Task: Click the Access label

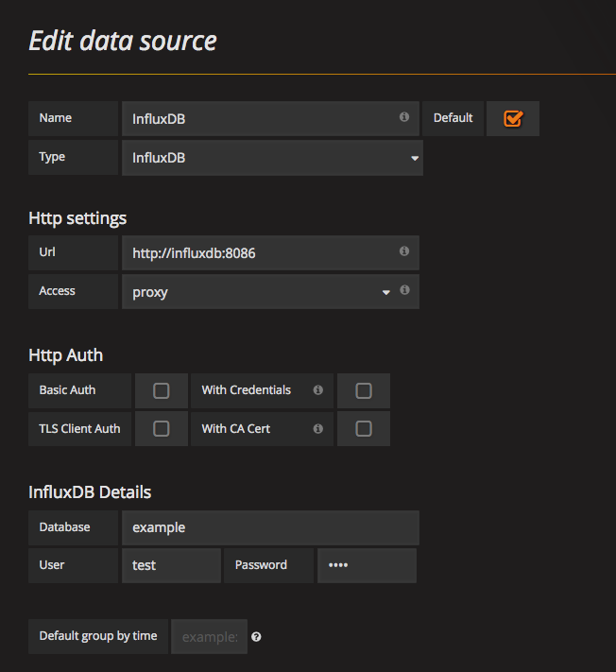Action: coord(57,291)
